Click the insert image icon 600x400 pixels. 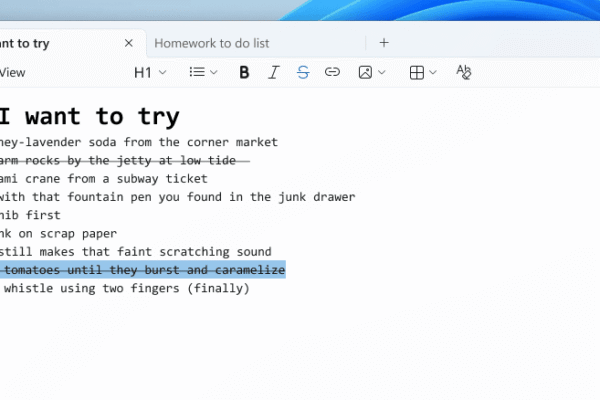pos(366,72)
